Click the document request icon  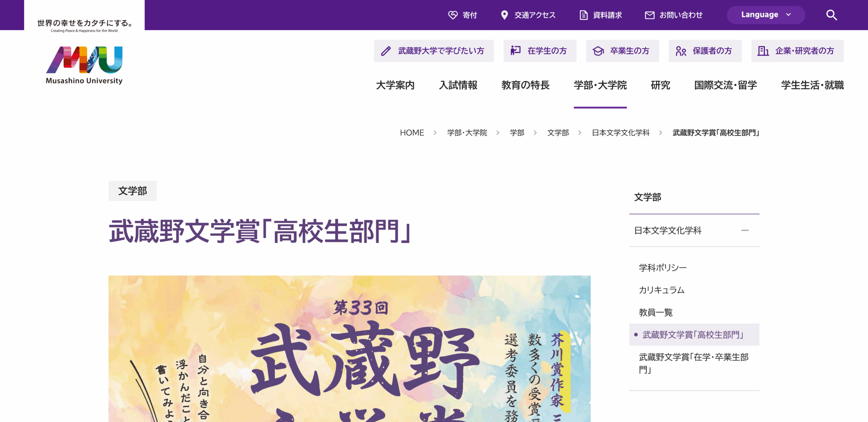pos(584,15)
